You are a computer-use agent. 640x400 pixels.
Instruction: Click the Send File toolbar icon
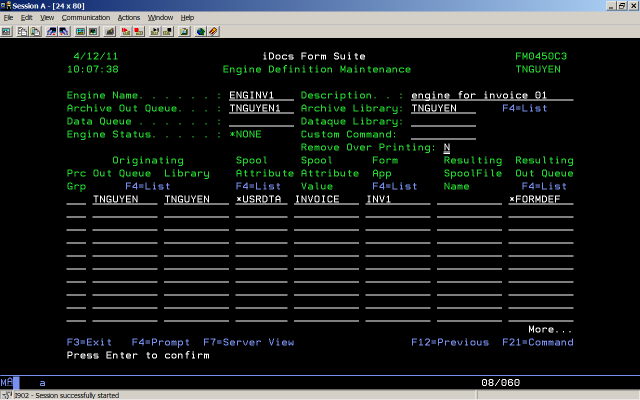click(51, 31)
